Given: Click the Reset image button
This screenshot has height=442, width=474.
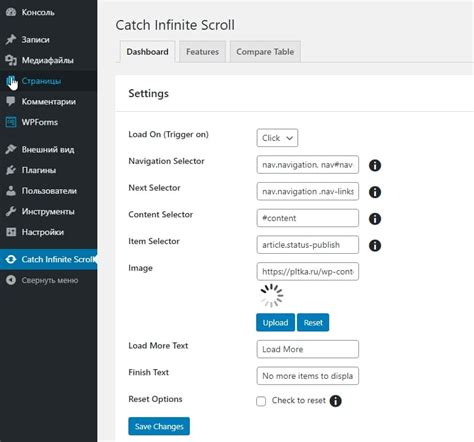Looking at the screenshot, I should pos(313,322).
